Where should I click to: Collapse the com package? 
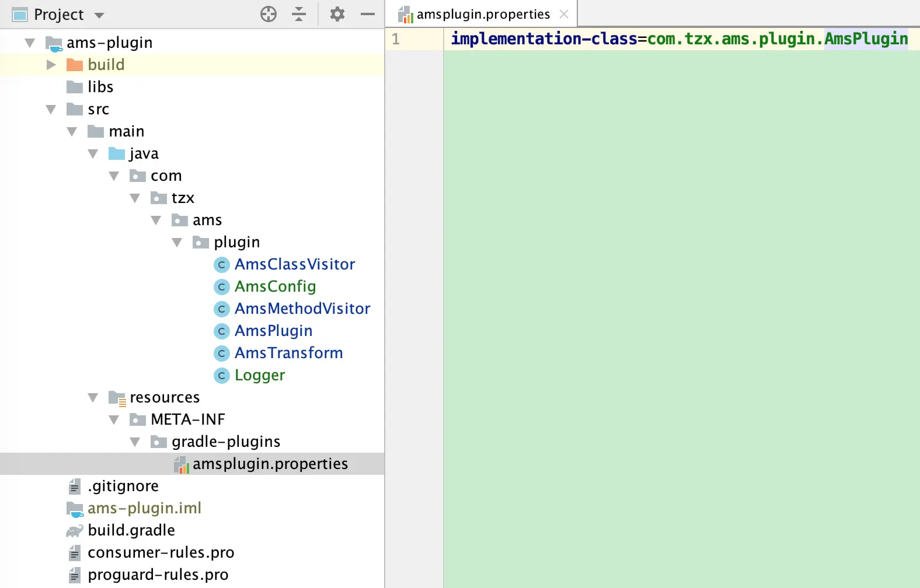[x=114, y=176]
